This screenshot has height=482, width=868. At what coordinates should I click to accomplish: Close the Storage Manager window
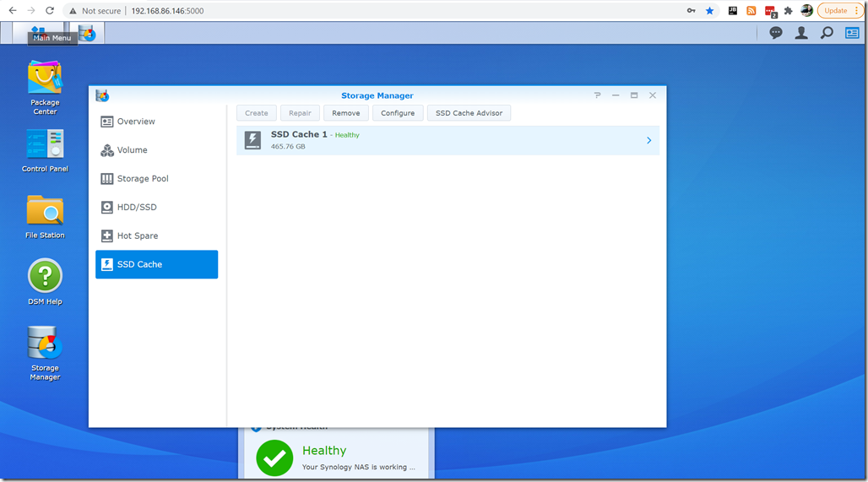(x=653, y=95)
